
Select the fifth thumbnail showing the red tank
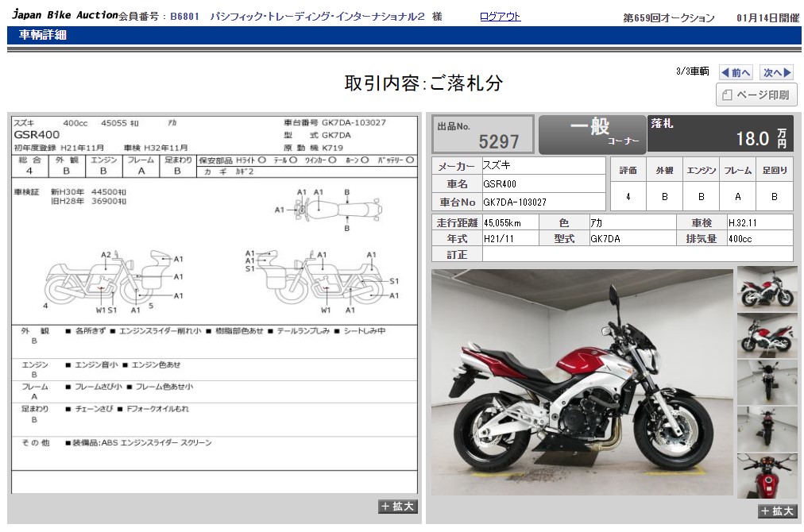click(767, 476)
